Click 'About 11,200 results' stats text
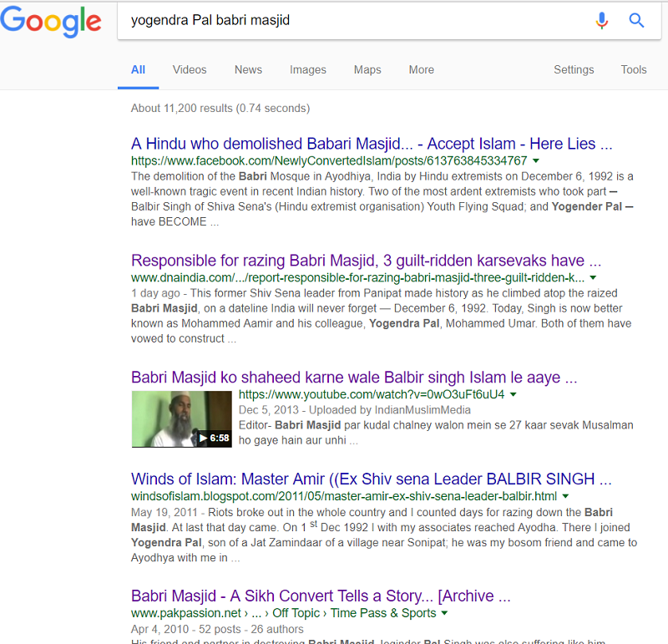The image size is (668, 644). [220, 109]
